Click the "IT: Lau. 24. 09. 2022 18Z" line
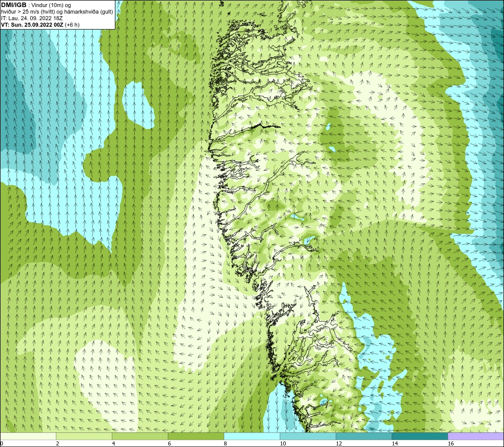Image resolution: width=504 pixels, height=447 pixels. [x=31, y=18]
